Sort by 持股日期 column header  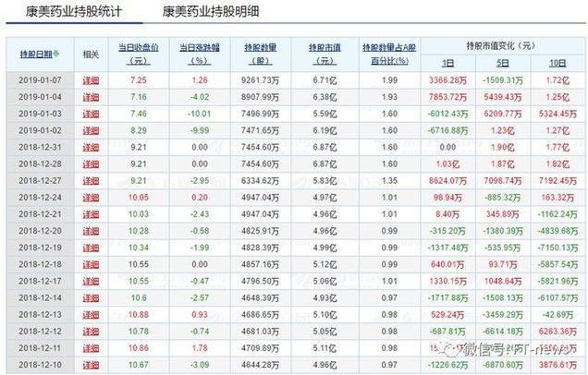pyautogui.click(x=36, y=54)
